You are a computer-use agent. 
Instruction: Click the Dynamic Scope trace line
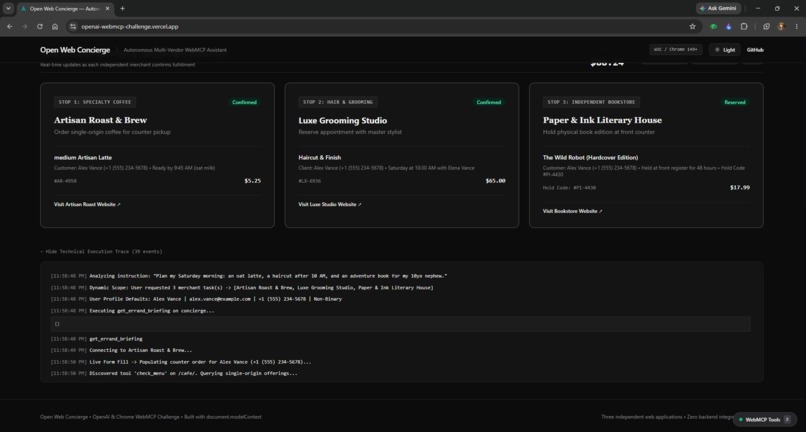242,287
